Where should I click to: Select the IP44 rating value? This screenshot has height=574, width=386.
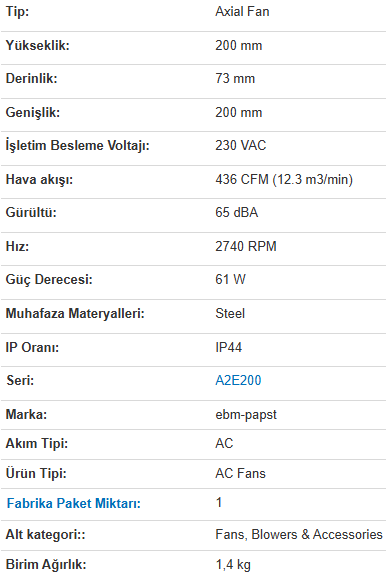pos(229,347)
